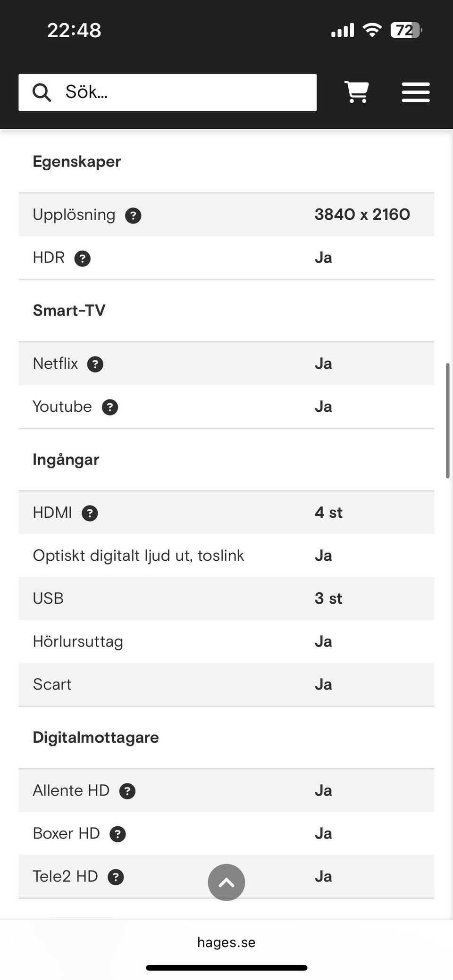Open the hamburger menu
The image size is (453, 980).
tap(415, 92)
